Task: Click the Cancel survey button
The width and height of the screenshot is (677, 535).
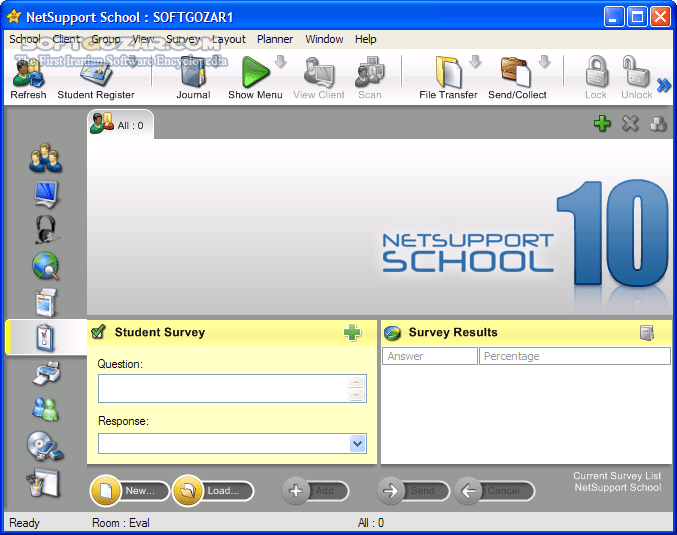Action: (x=494, y=491)
